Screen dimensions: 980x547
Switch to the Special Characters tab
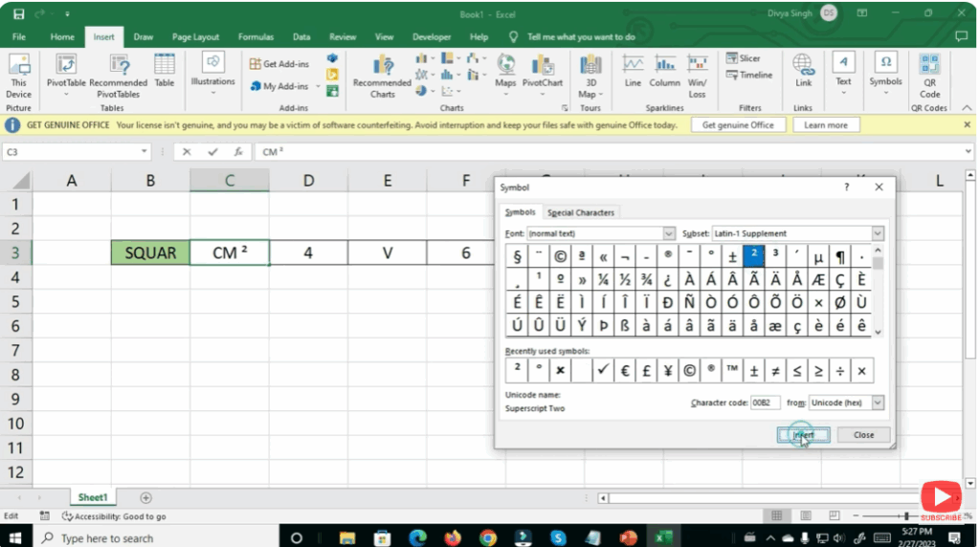(x=581, y=212)
